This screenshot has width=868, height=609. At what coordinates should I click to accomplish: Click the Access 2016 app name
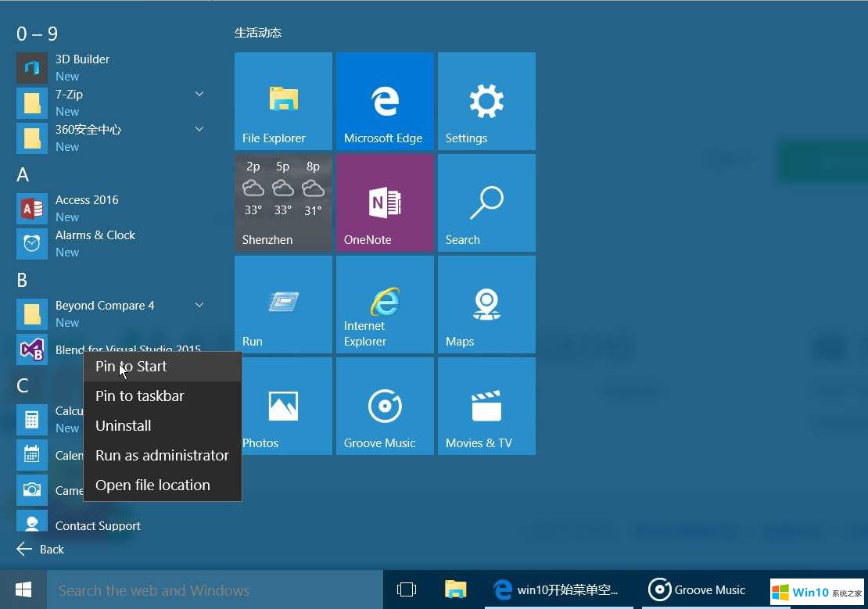87,200
